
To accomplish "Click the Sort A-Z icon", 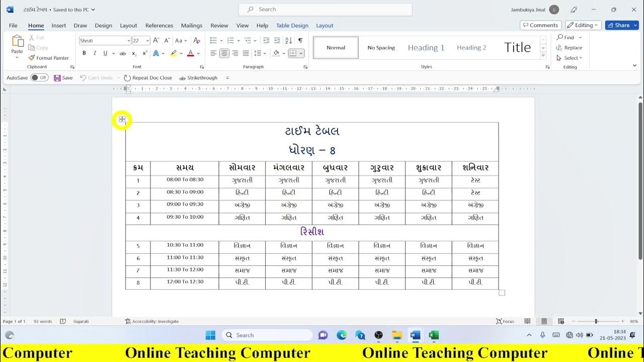I will 289,40.
